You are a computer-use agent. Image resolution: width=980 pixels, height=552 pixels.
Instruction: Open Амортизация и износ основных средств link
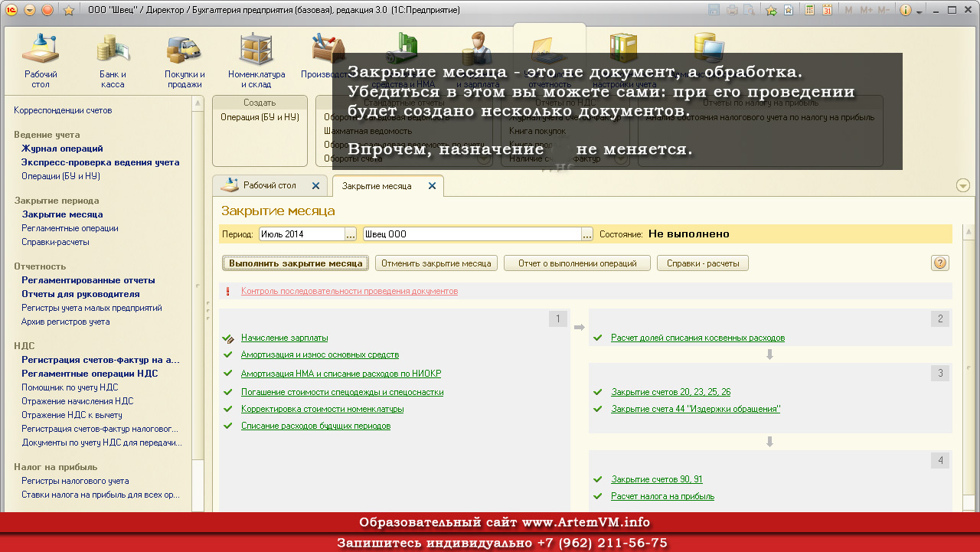click(320, 354)
